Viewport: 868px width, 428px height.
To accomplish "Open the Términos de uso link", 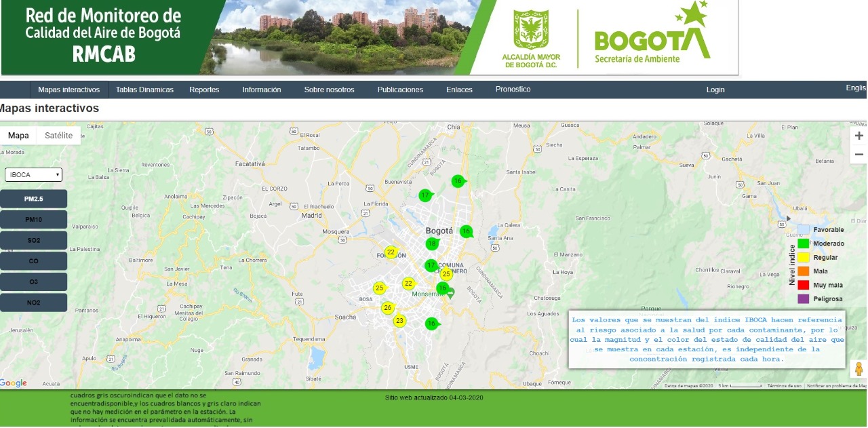I will tap(784, 385).
